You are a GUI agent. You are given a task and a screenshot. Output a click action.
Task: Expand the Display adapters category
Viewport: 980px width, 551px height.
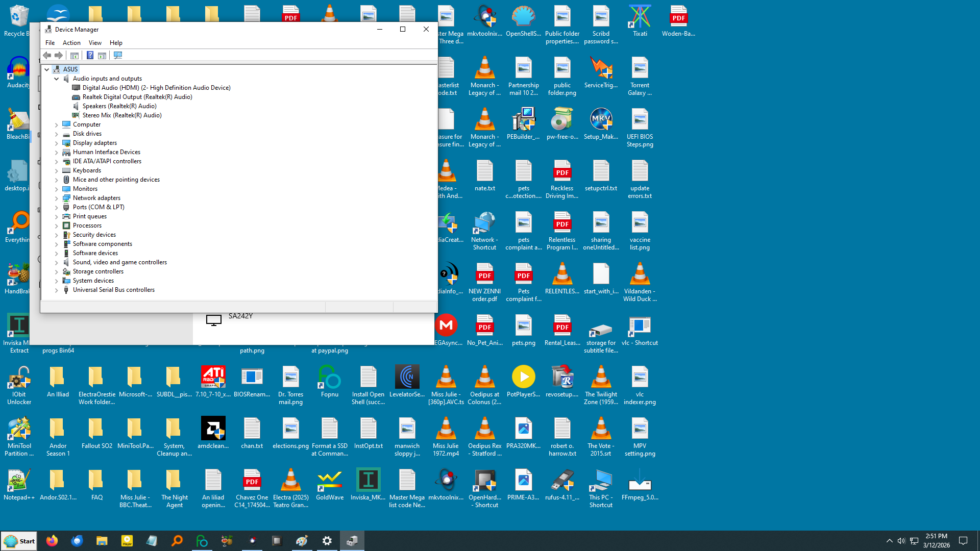[x=57, y=143]
